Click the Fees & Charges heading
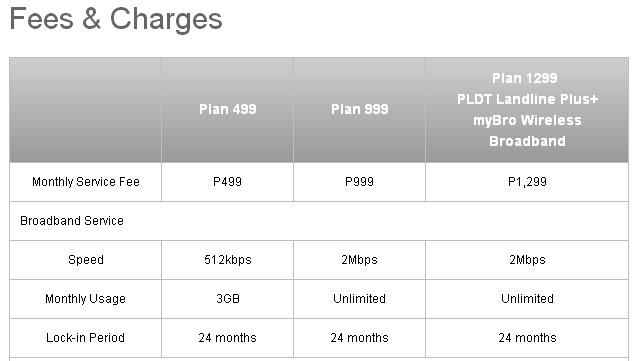 (x=116, y=19)
